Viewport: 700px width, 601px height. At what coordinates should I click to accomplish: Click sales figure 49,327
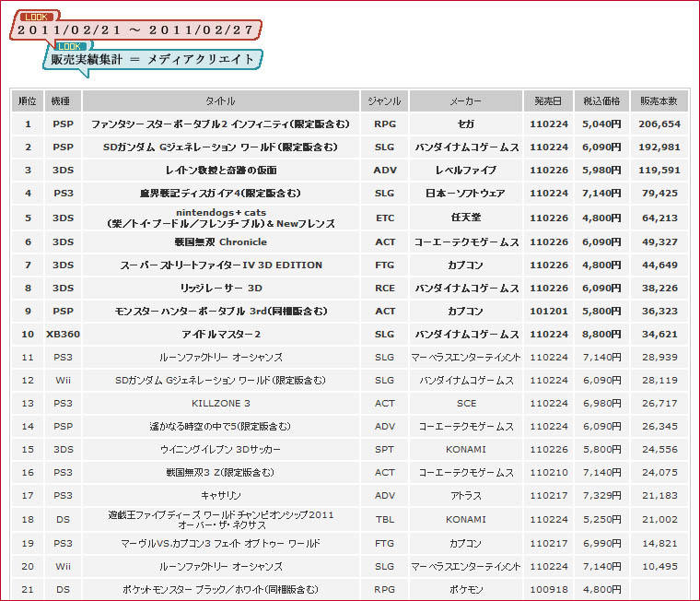pos(659,242)
